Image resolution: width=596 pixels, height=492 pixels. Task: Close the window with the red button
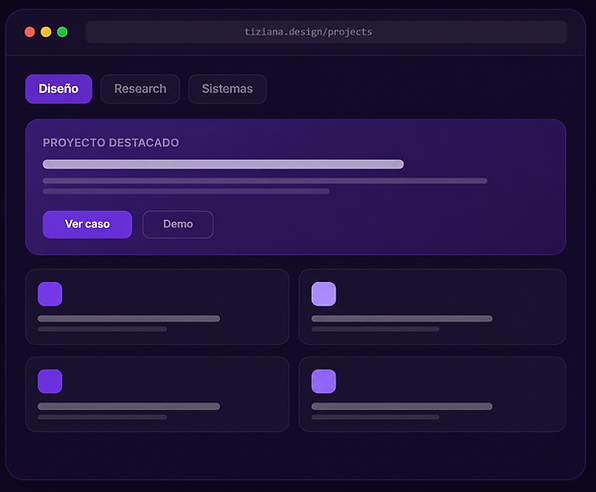(30, 32)
